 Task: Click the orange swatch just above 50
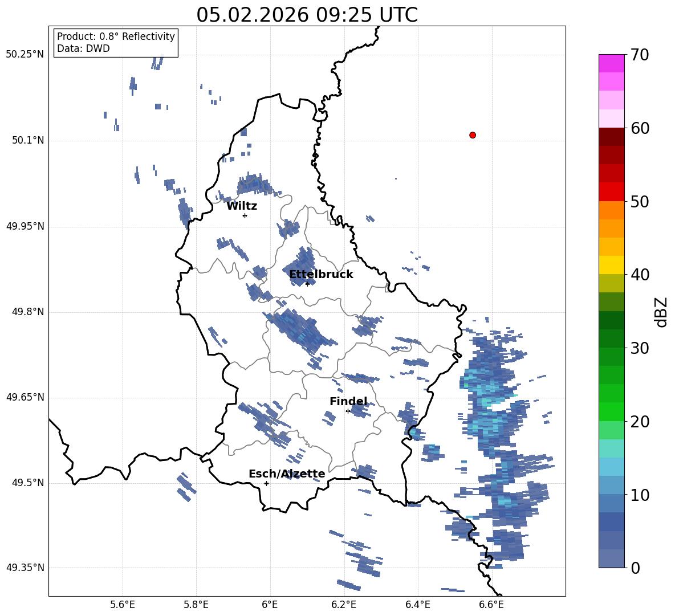click(x=611, y=192)
